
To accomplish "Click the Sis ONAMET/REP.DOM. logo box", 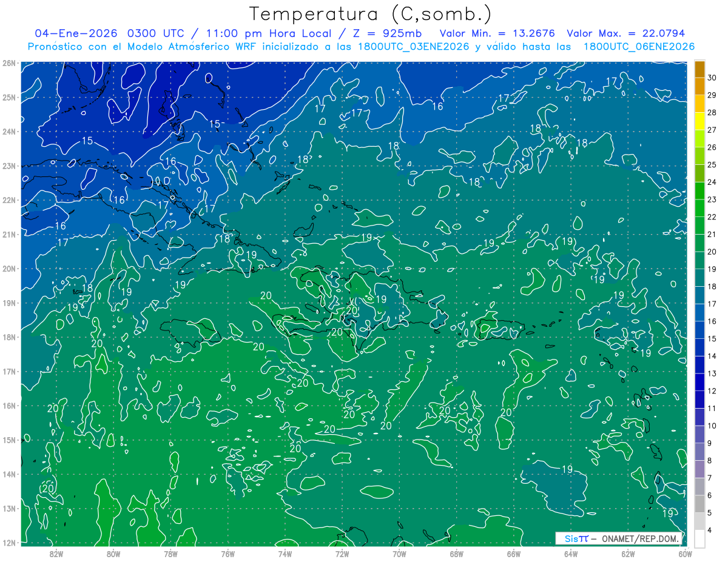I will click(x=619, y=538).
